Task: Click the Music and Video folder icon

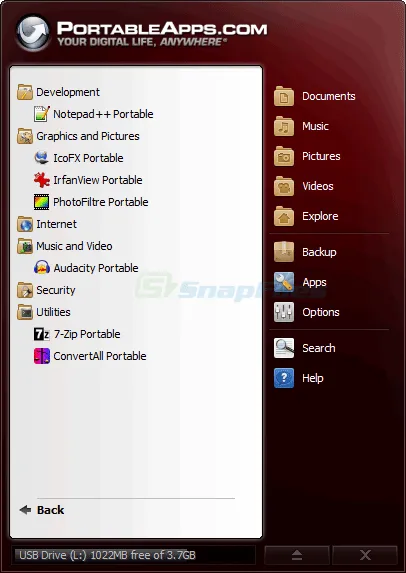Action: point(25,246)
